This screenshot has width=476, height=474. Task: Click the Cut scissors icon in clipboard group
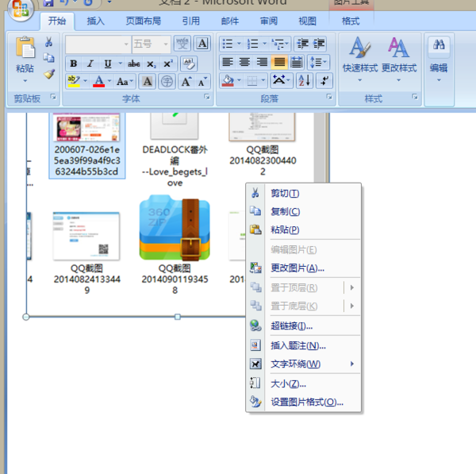pos(48,42)
